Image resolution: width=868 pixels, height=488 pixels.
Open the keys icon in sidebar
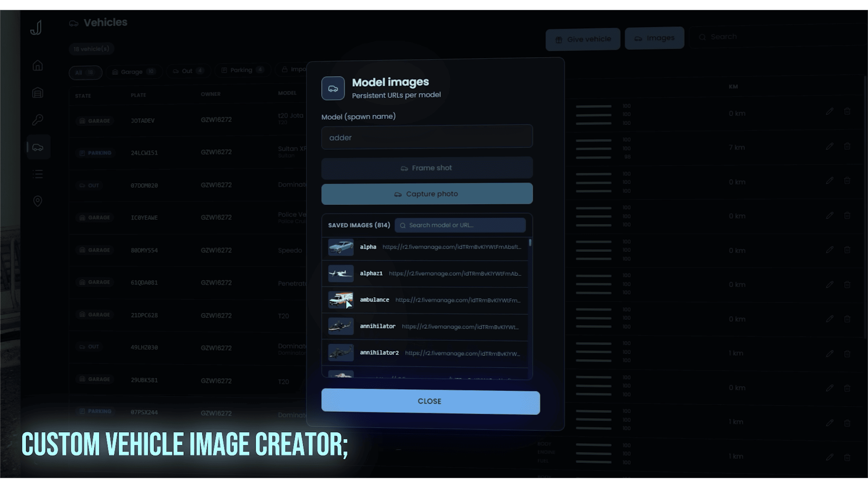(x=38, y=120)
